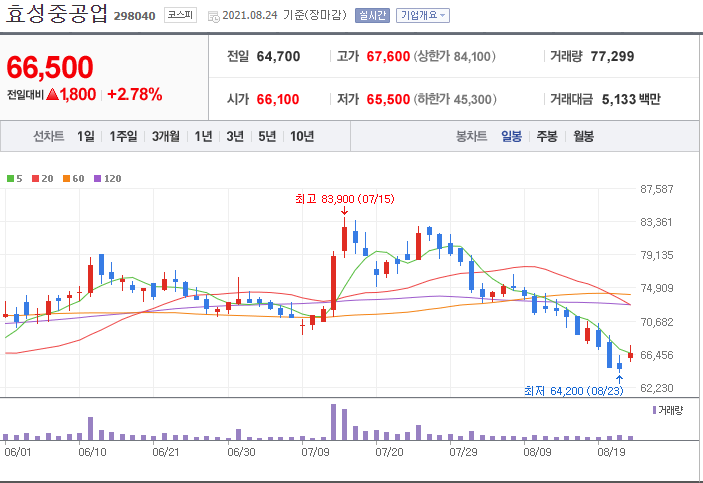The height and width of the screenshot is (483, 703).
Task: Click the 2021.08.24 기준(장마감) date text
Action: point(285,16)
